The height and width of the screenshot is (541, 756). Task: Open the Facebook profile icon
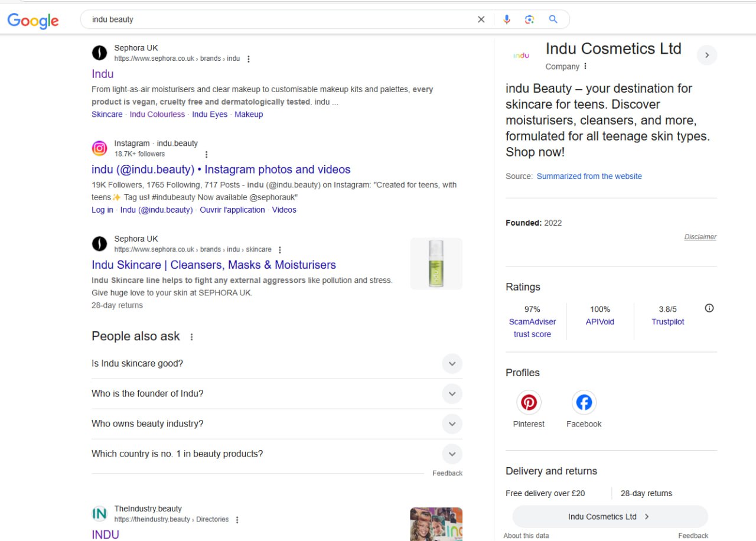tap(584, 403)
